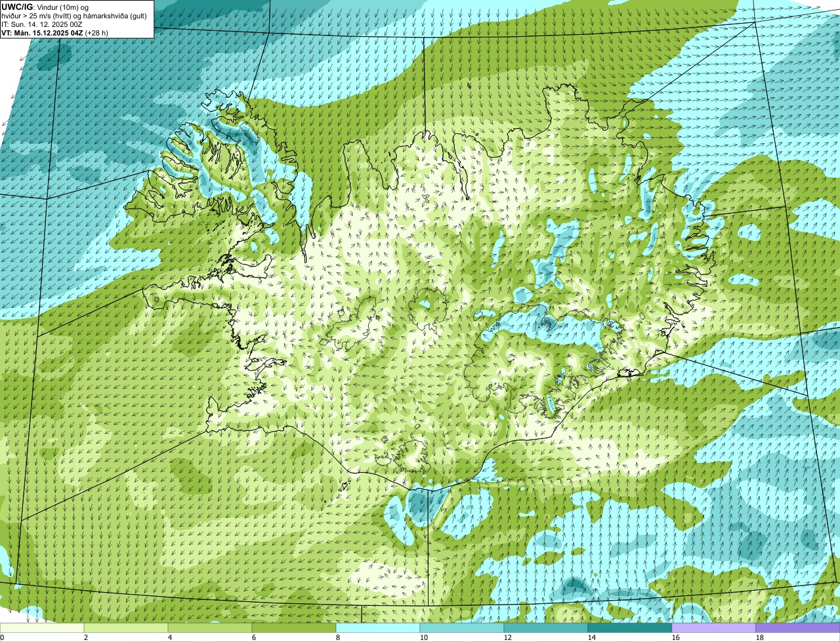Screen dimensions: 840x642
Task: Click the 14–16 m/s dark teal legend swatch
Action: point(630,628)
